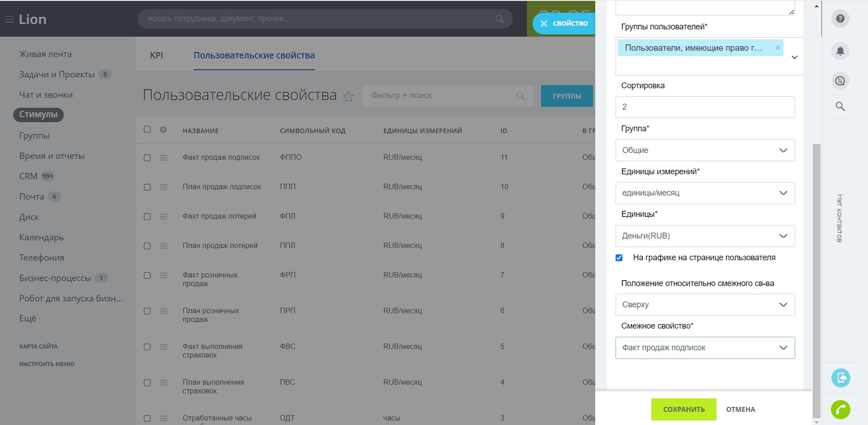Open Календарь in sidebar
This screenshot has width=868, height=425.
coord(41,237)
